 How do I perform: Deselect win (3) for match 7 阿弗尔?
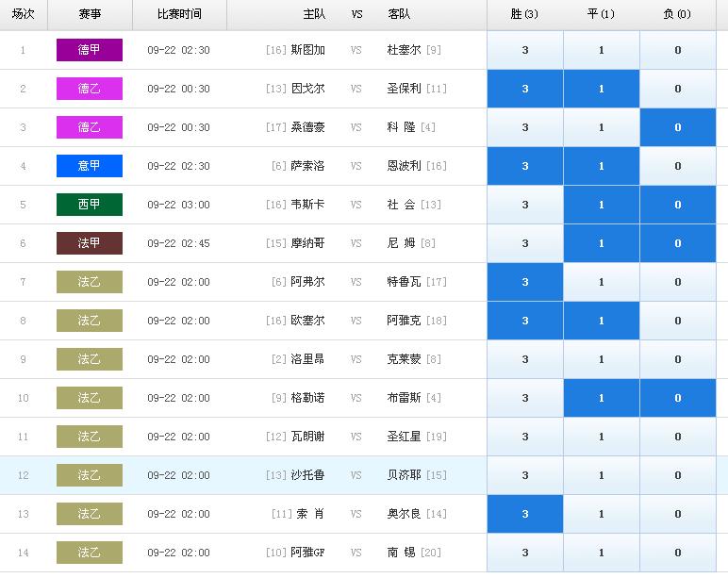pos(525,282)
